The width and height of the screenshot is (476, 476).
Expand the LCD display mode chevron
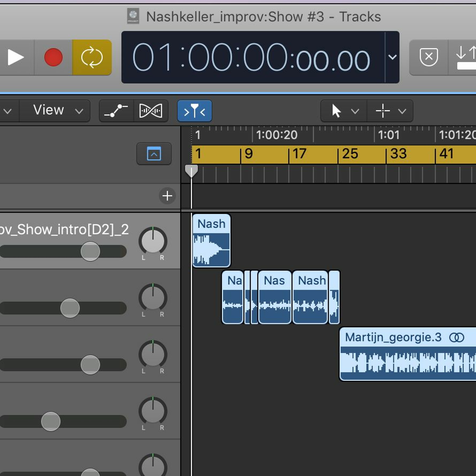pyautogui.click(x=392, y=57)
